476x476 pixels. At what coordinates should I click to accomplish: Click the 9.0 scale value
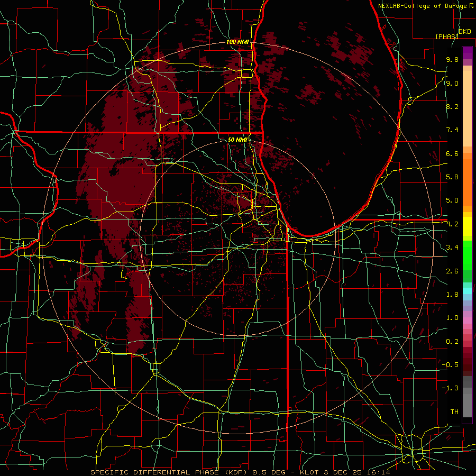point(452,83)
